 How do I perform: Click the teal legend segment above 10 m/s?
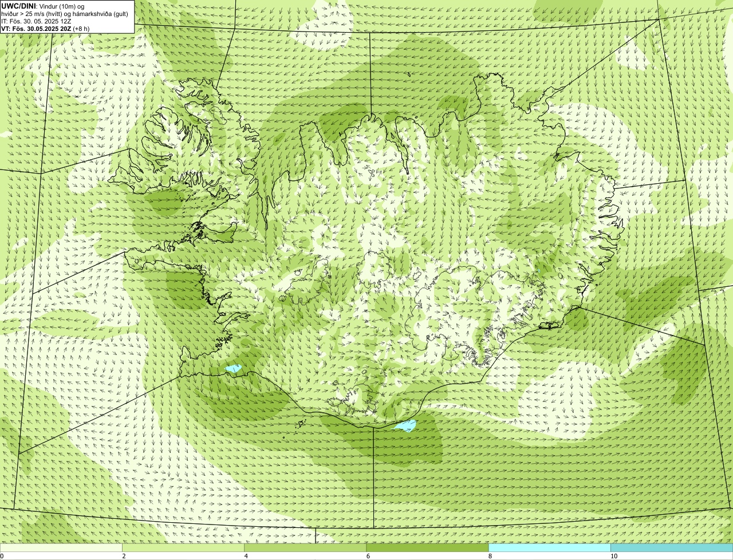coord(672,548)
